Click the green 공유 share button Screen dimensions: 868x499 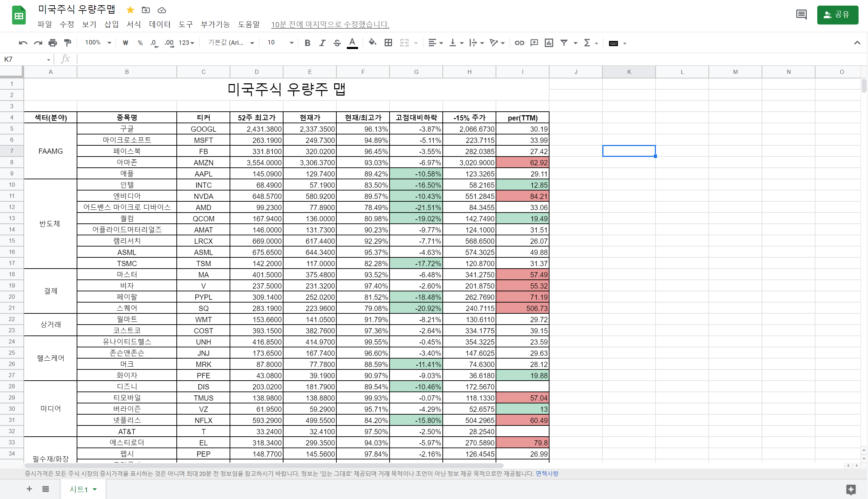coord(838,15)
